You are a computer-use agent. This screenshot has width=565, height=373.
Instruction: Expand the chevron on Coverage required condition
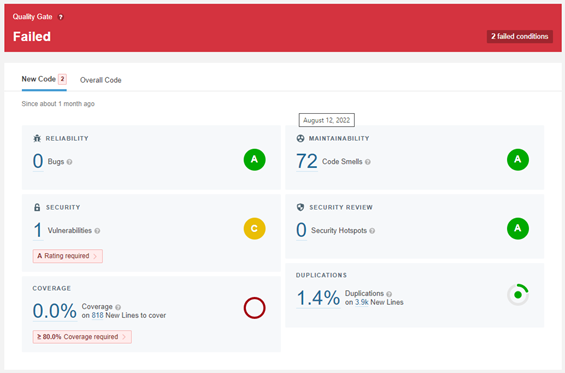click(124, 337)
